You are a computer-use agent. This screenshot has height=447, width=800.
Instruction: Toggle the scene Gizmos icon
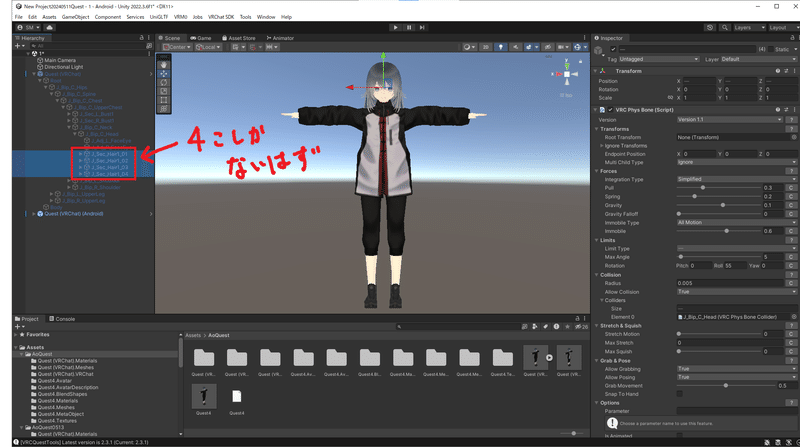coord(578,47)
